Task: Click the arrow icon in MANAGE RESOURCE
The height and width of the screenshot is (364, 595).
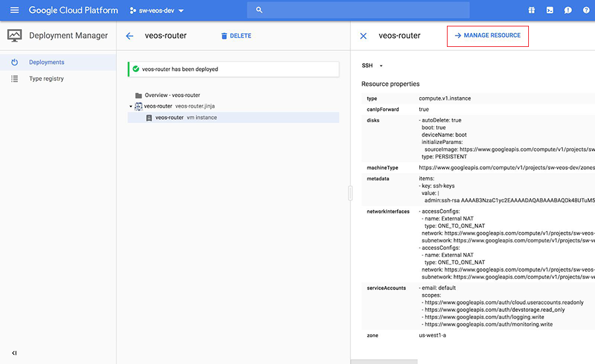Action: pyautogui.click(x=457, y=35)
